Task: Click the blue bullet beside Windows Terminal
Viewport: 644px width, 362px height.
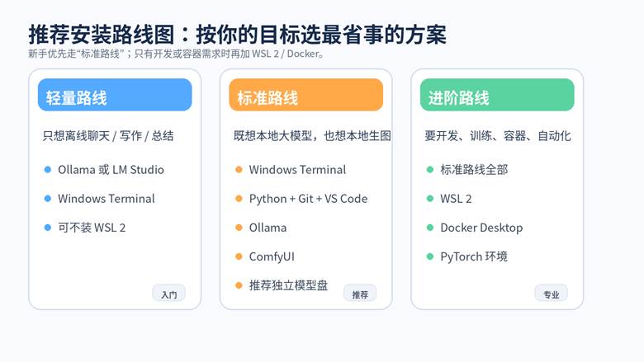Action: [x=47, y=199]
